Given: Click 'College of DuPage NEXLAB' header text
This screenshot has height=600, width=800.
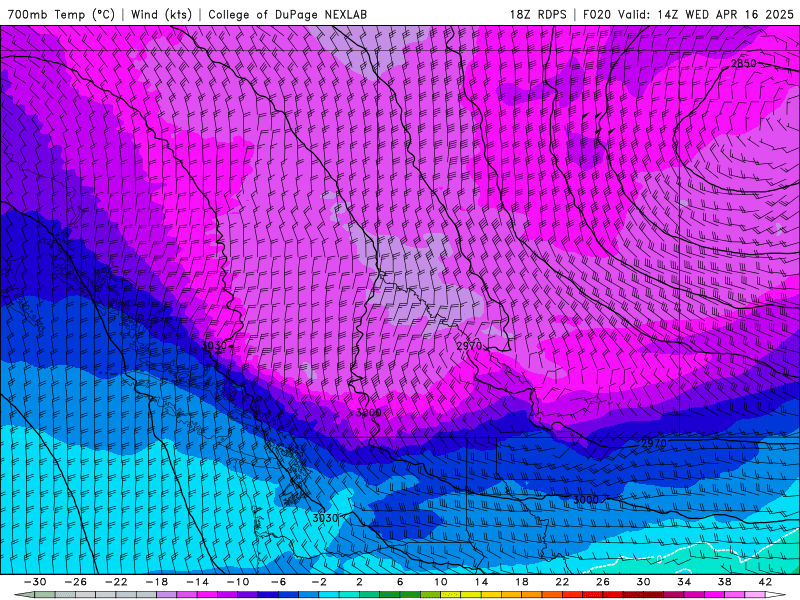Looking at the screenshot, I should (x=287, y=14).
